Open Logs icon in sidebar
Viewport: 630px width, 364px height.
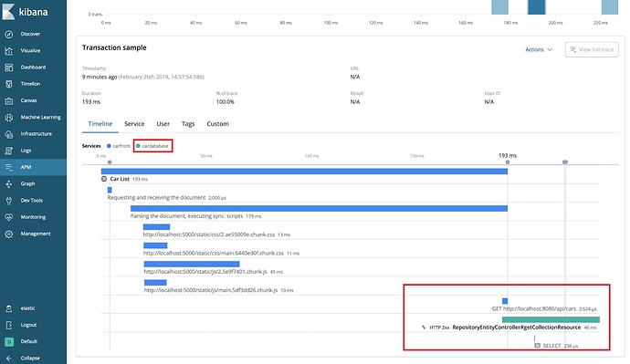point(9,151)
